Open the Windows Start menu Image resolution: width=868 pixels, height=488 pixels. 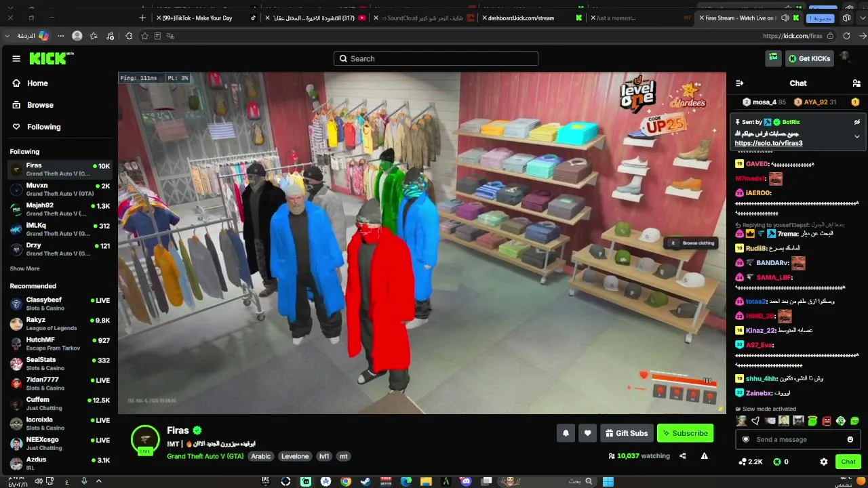point(608,482)
